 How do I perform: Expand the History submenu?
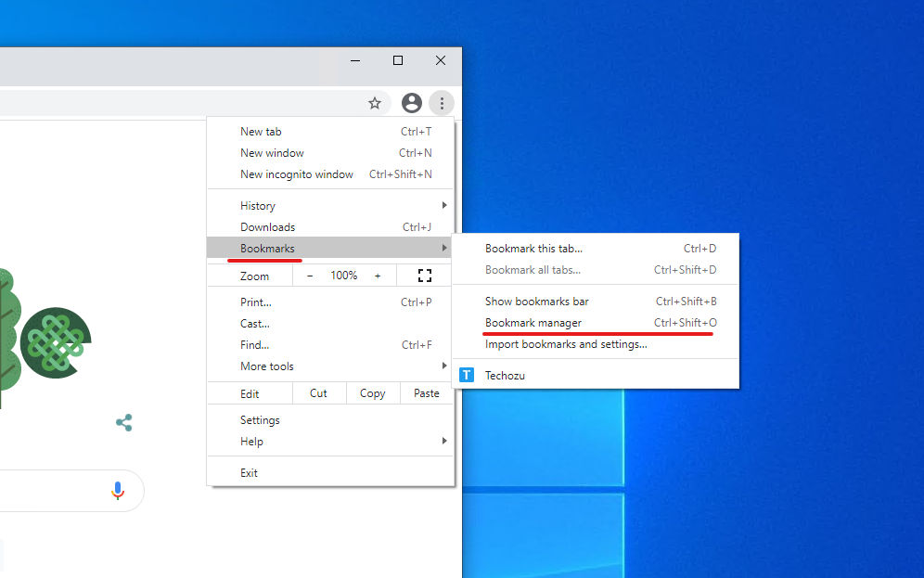coord(330,206)
